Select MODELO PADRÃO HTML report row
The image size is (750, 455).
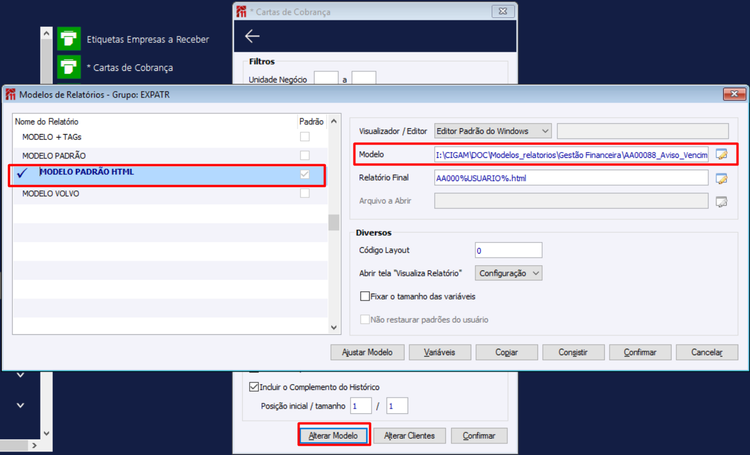170,174
